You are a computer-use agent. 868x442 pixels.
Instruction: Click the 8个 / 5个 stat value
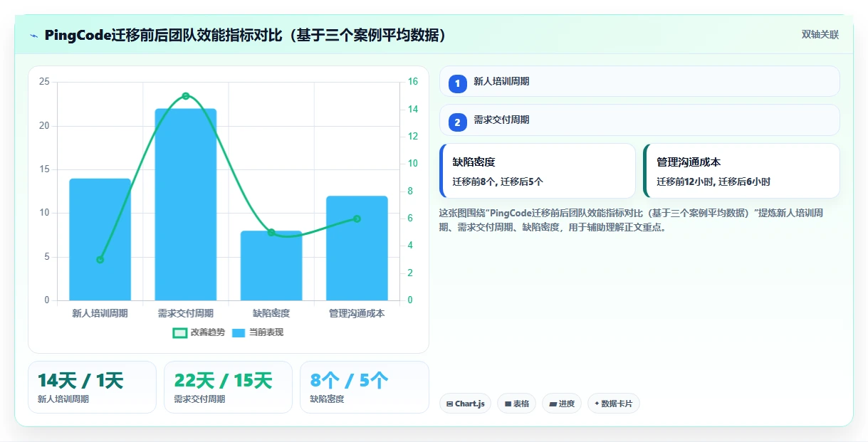coord(350,381)
